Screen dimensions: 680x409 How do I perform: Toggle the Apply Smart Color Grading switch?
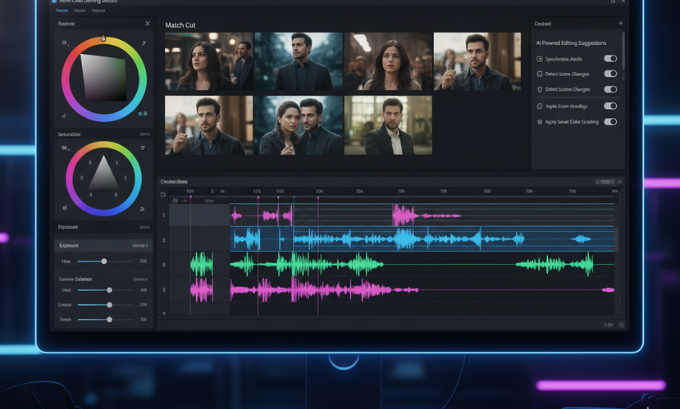coord(610,121)
